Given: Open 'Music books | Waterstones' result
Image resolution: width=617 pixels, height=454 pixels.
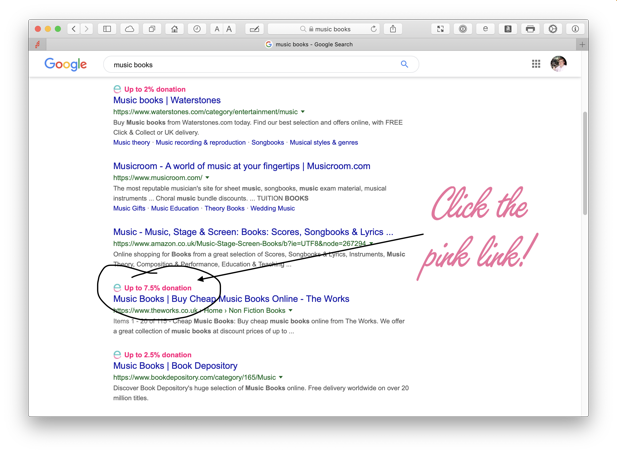Looking at the screenshot, I should [167, 100].
